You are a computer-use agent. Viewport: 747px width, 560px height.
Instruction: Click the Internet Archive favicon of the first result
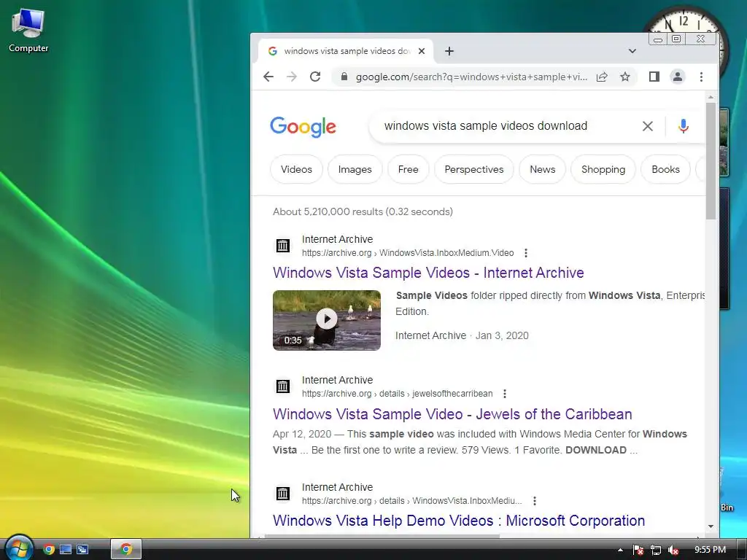283,246
